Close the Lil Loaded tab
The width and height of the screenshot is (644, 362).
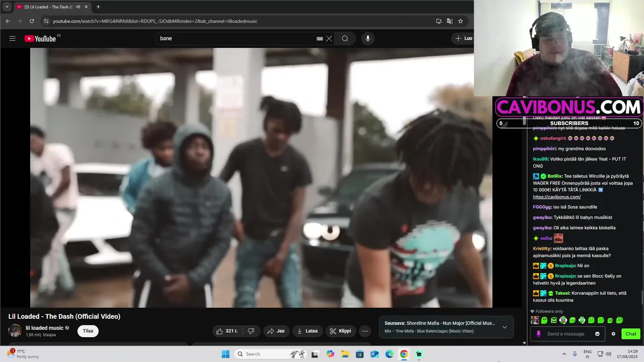coord(86,7)
